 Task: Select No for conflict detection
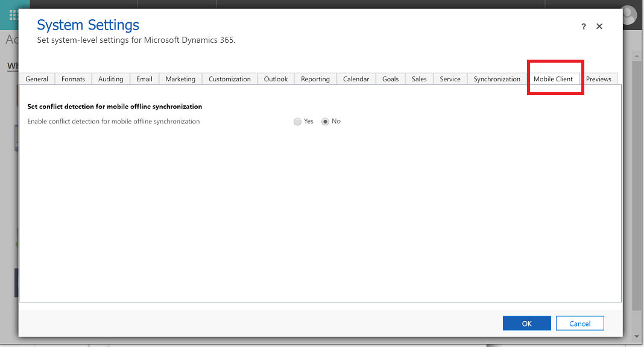325,122
